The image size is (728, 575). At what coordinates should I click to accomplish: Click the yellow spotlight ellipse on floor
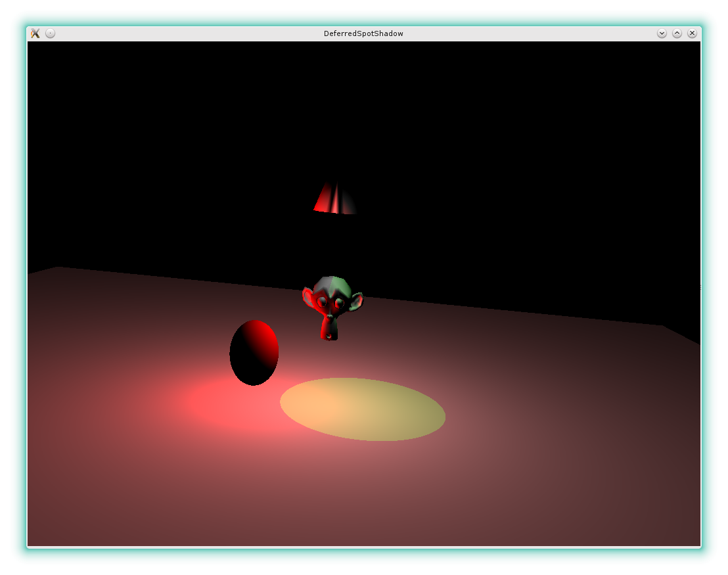[x=363, y=409]
